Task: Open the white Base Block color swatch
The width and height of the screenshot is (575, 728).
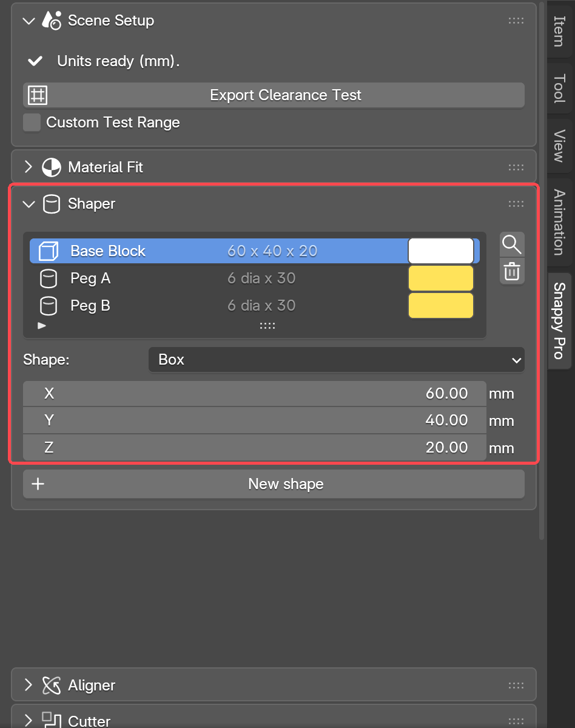Action: pyautogui.click(x=441, y=251)
